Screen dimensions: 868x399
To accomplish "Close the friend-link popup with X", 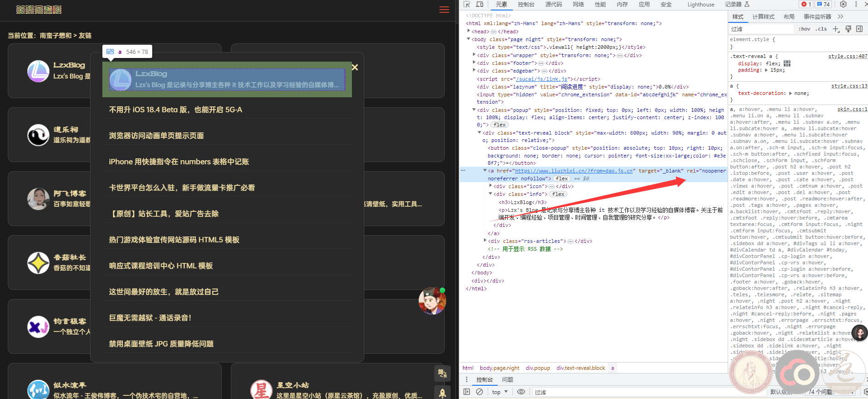I will (355, 67).
